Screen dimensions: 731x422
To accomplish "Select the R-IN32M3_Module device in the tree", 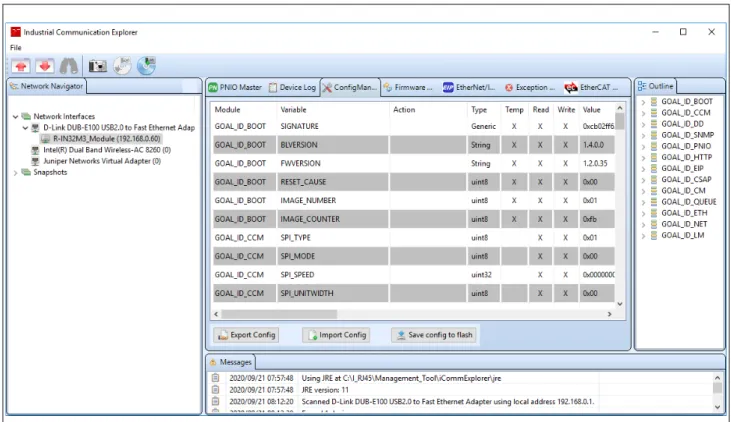I will (106, 138).
